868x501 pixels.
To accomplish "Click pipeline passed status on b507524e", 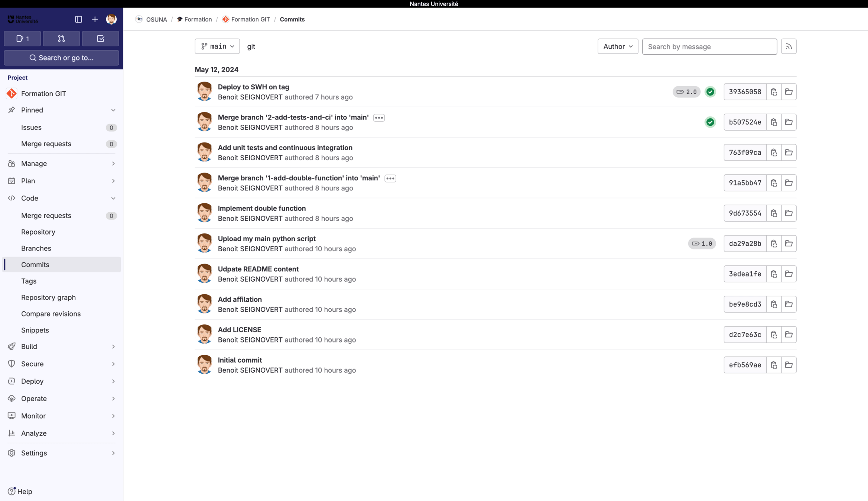I will click(x=710, y=122).
